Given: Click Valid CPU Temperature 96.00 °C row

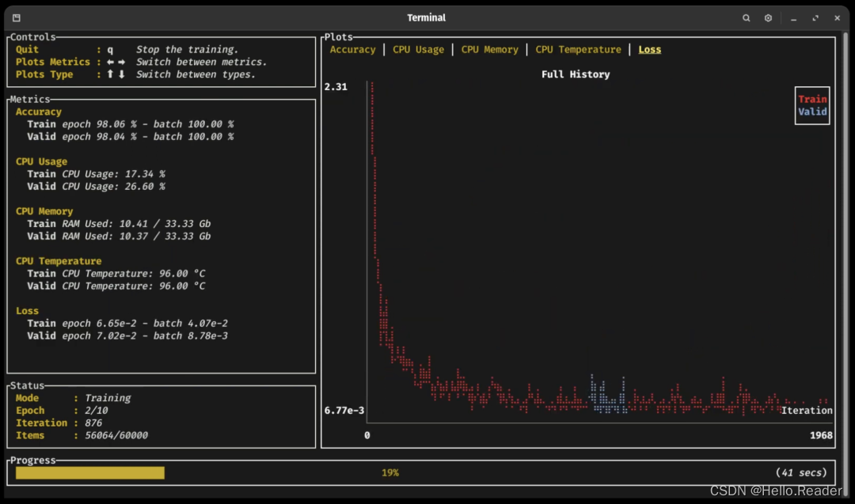Looking at the screenshot, I should pyautogui.click(x=116, y=286).
